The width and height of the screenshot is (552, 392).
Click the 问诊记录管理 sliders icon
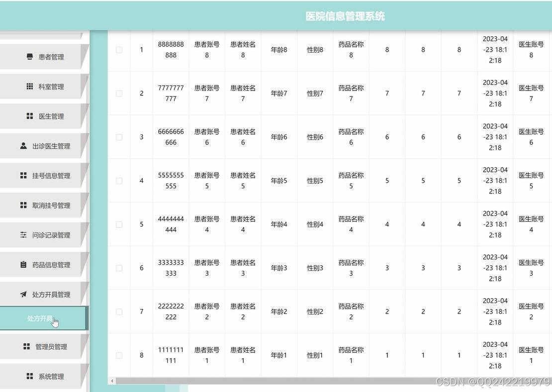click(x=22, y=235)
